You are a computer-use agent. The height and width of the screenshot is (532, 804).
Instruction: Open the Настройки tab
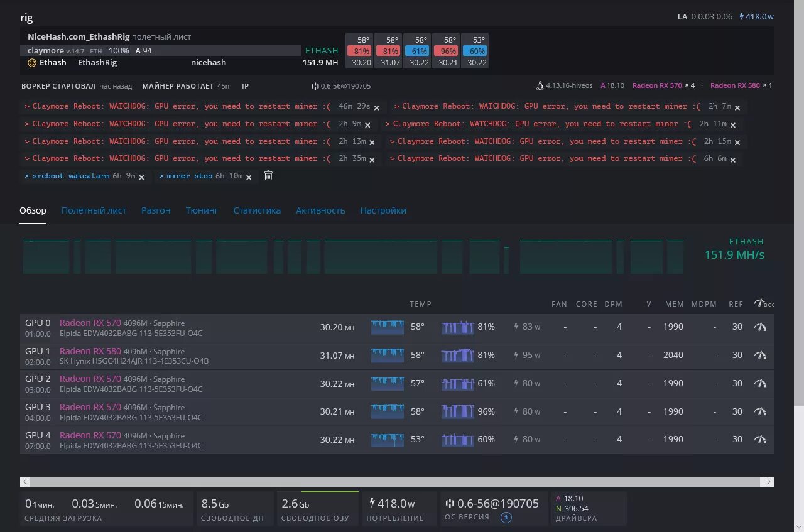[383, 210]
